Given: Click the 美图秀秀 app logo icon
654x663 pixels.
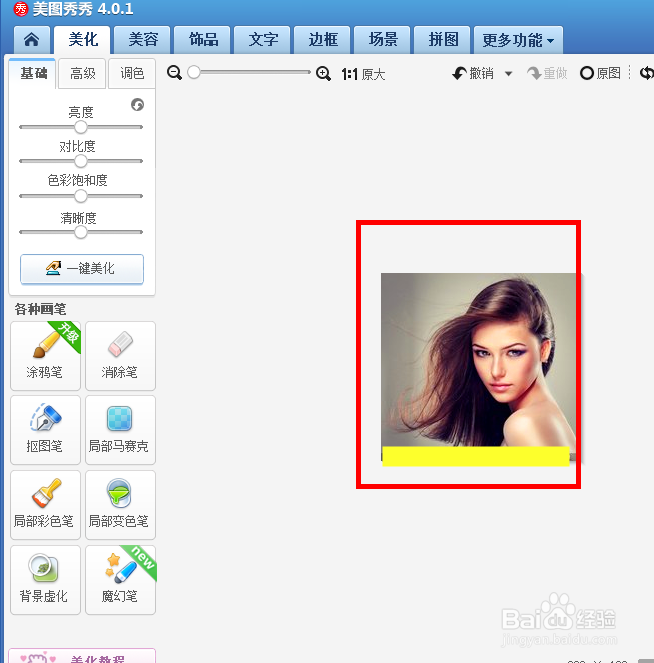Looking at the screenshot, I should 21,8.
